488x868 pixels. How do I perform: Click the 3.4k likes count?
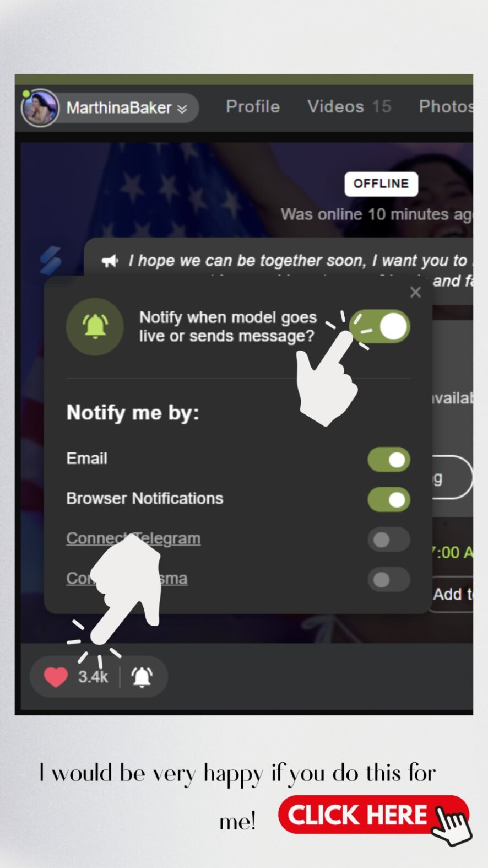tap(93, 677)
